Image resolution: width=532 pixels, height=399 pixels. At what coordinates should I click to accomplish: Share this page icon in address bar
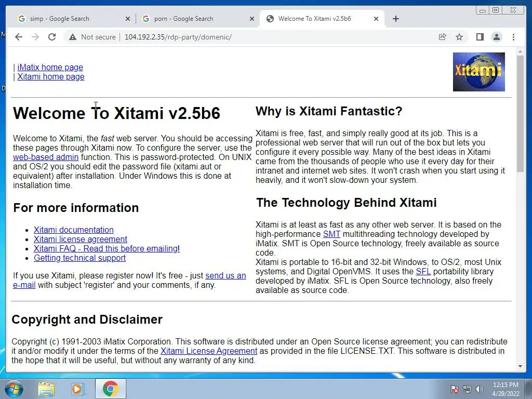pyautogui.click(x=443, y=37)
